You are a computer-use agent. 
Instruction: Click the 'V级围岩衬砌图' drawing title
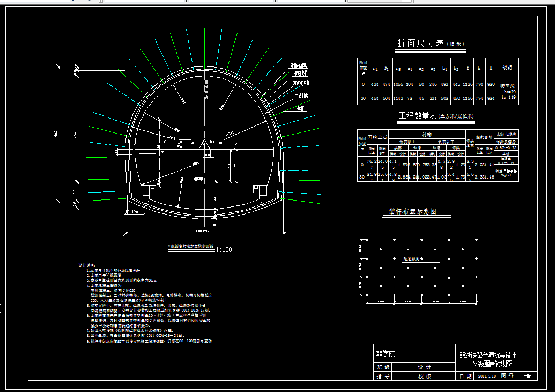[x=493, y=364]
